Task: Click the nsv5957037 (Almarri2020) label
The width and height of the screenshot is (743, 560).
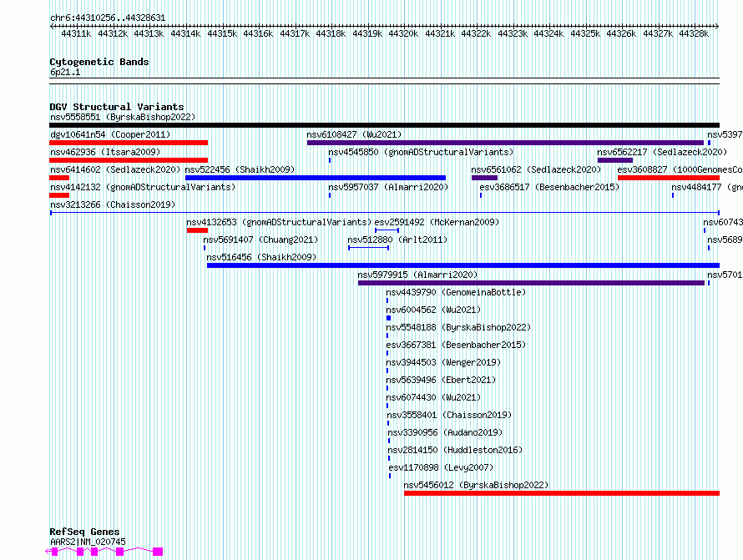Action: pos(388,187)
